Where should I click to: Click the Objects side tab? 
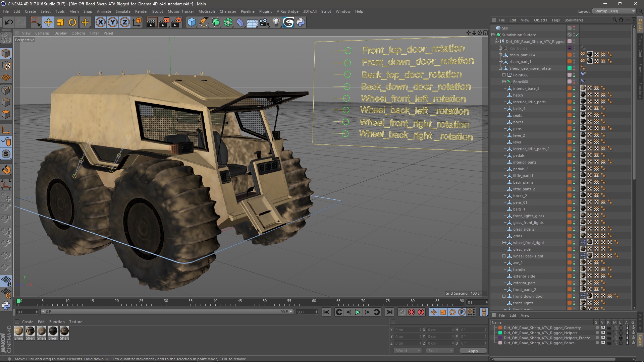point(640,25)
